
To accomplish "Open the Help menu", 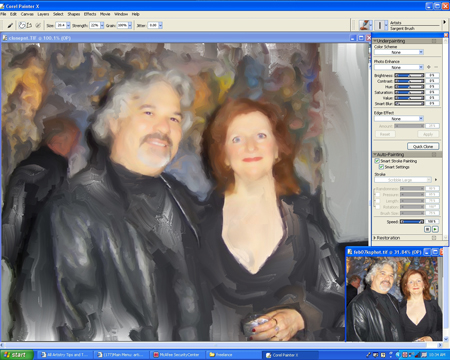I will (x=136, y=14).
